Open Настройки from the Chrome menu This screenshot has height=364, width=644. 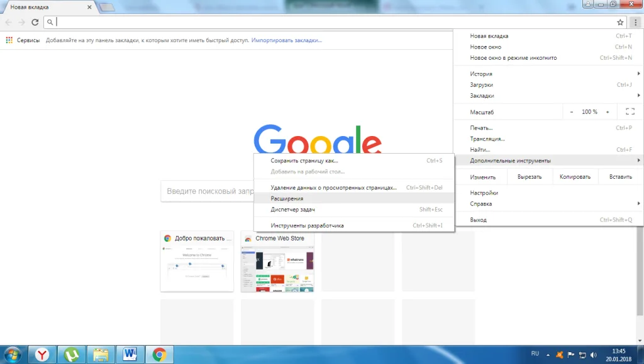(548, 193)
